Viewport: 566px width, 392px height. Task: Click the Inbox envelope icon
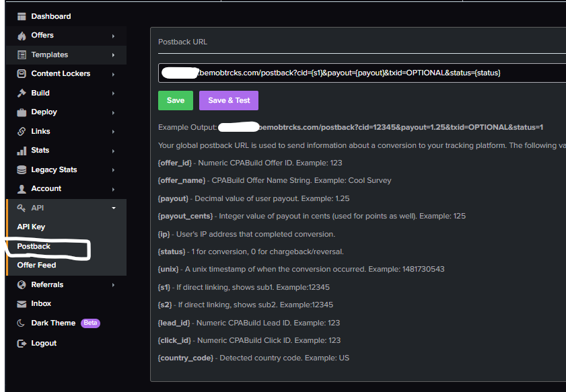pos(22,304)
